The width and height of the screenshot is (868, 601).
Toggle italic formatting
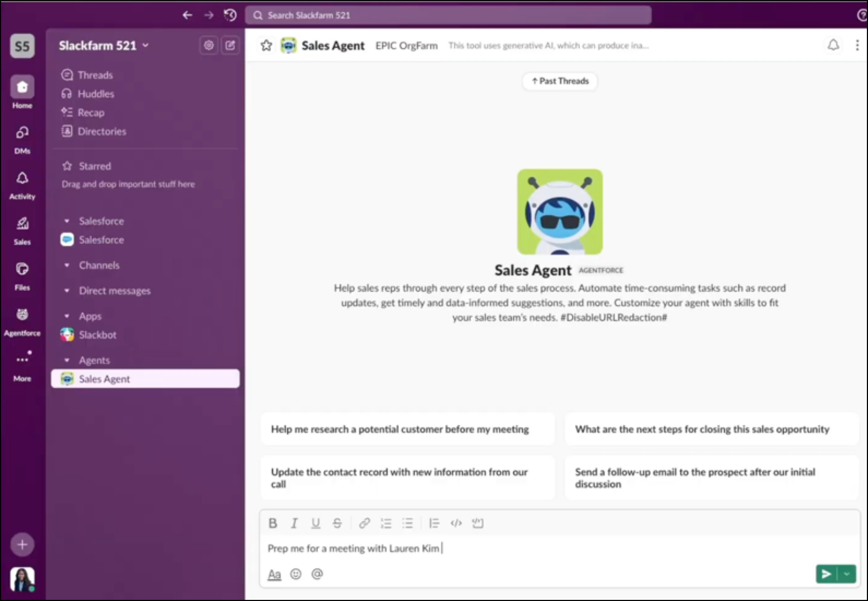294,523
